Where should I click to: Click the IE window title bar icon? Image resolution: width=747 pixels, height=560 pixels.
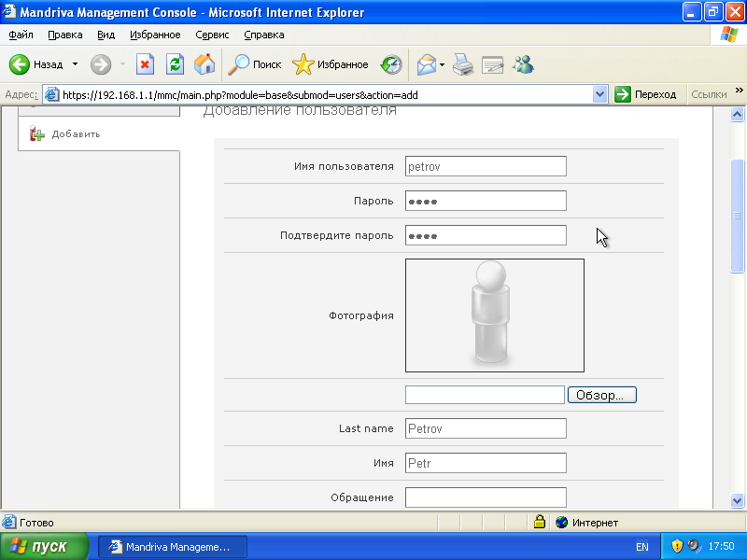pyautogui.click(x=8, y=11)
